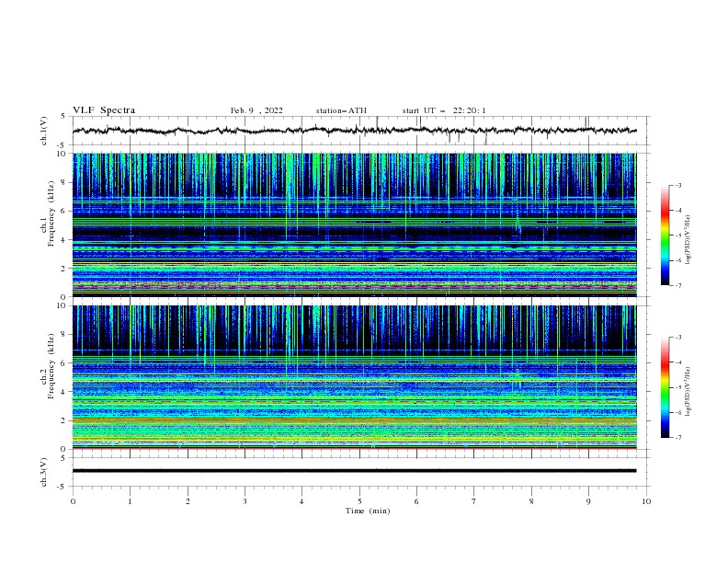The image size is (728, 563).
Task: Click the time axis tick label "7"
Action: [x=474, y=501]
